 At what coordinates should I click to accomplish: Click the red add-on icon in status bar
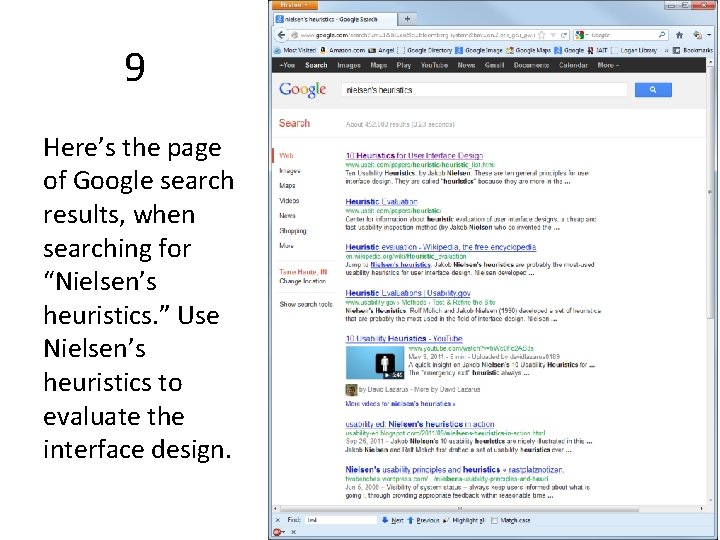point(277,532)
